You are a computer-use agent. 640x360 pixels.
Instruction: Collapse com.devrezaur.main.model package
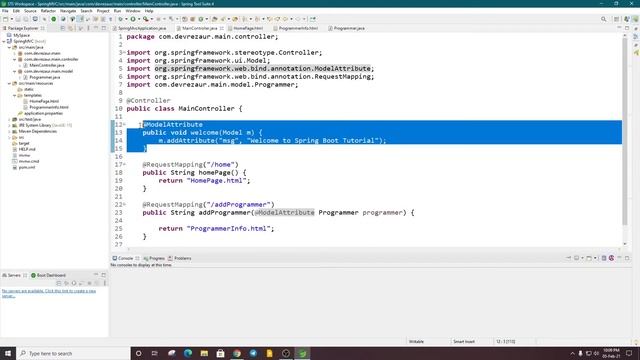point(15,71)
